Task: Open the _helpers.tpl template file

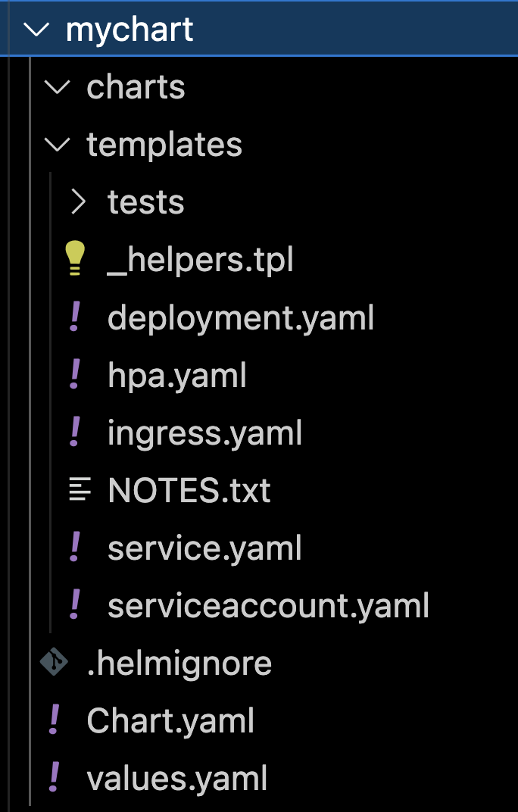Action: click(200, 260)
